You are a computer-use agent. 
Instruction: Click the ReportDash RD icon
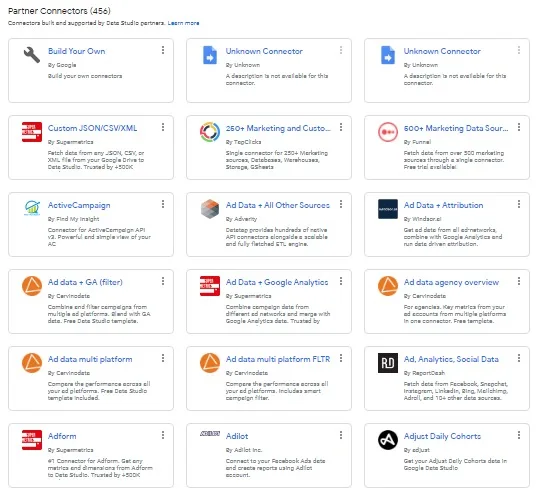click(388, 363)
